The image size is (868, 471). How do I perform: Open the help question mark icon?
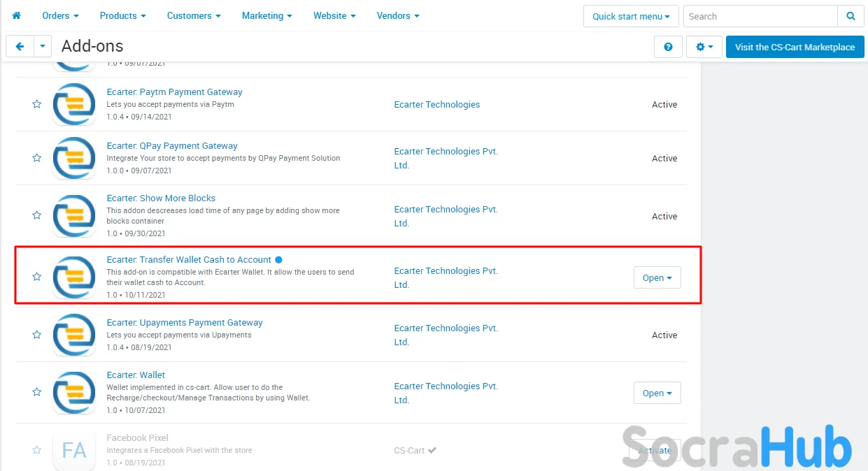tap(668, 47)
